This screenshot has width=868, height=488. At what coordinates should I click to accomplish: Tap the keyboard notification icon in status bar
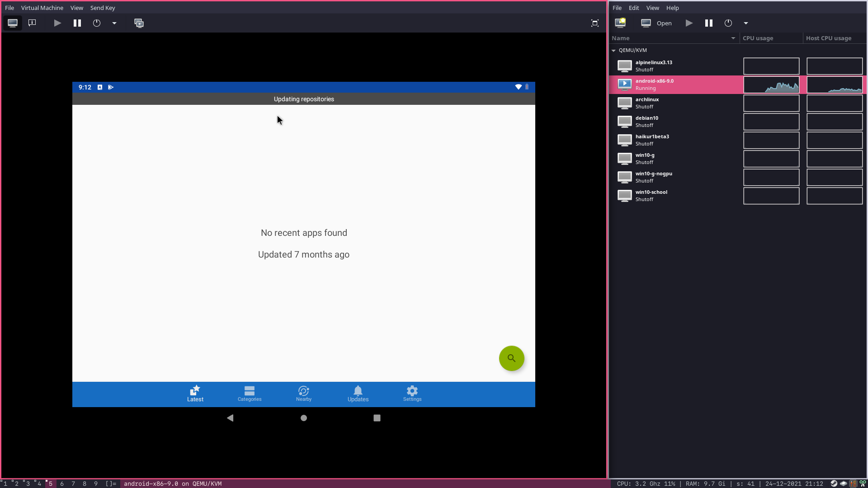click(100, 87)
